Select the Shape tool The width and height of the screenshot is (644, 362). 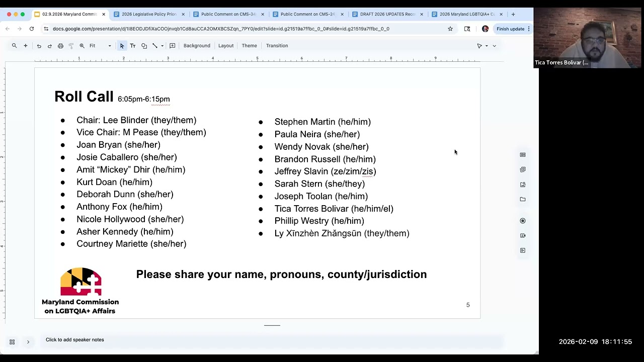point(144,46)
